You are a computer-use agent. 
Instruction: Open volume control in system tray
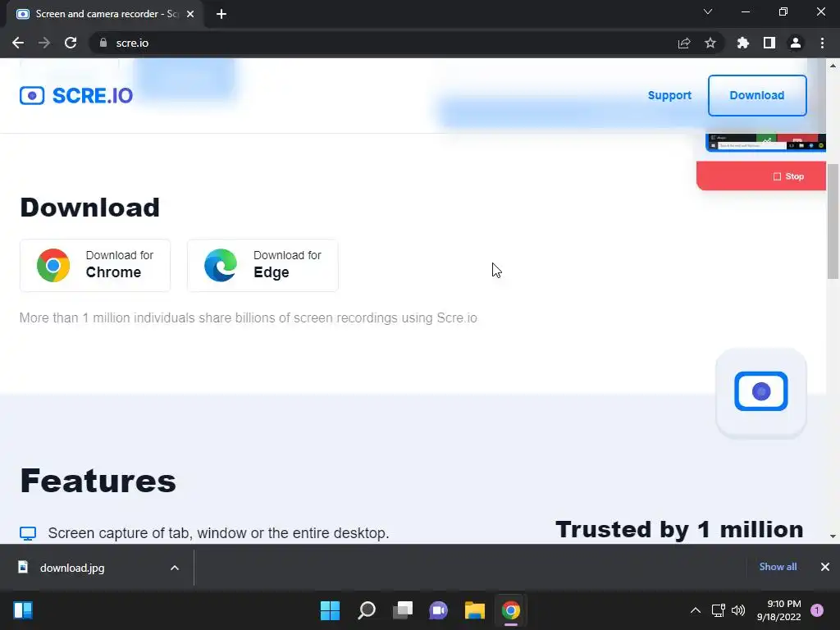(738, 610)
